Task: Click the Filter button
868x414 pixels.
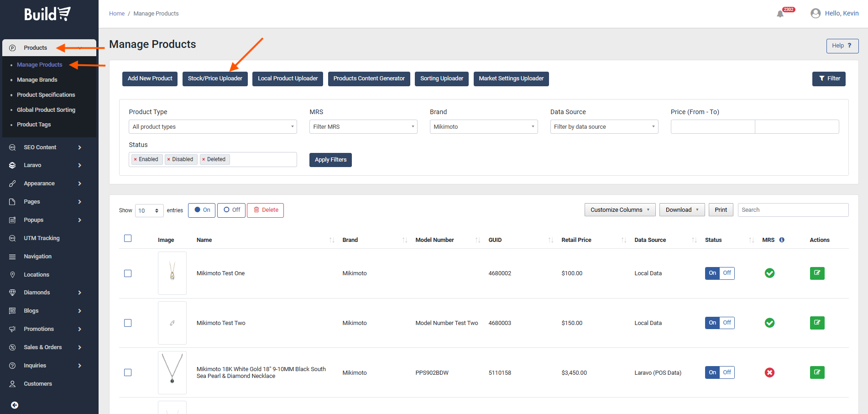Action: click(829, 79)
